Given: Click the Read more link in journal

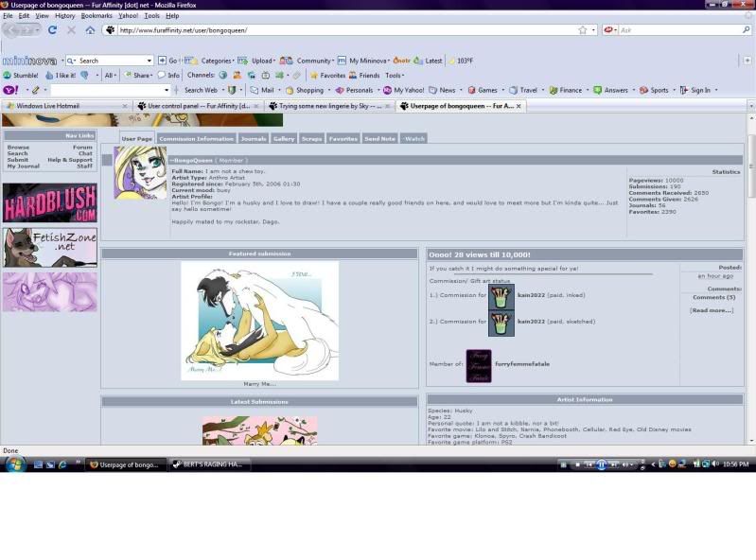Looking at the screenshot, I should click(x=711, y=310).
